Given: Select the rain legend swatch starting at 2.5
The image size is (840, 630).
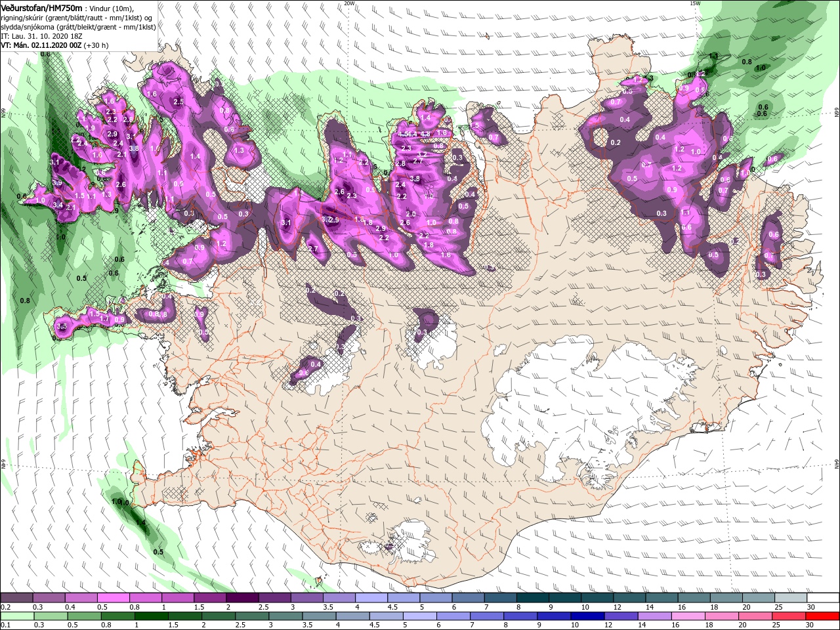Looking at the screenshot, I should click(x=252, y=616).
